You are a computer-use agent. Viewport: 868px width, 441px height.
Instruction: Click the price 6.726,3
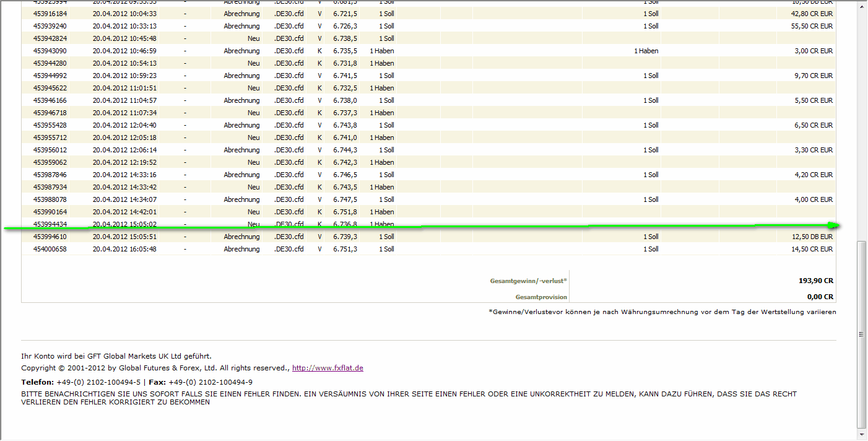click(345, 26)
